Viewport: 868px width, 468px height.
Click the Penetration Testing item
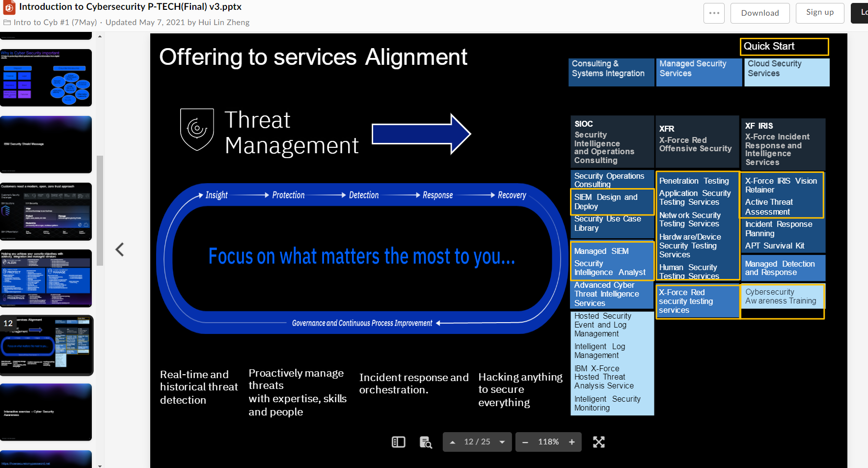[x=694, y=181]
